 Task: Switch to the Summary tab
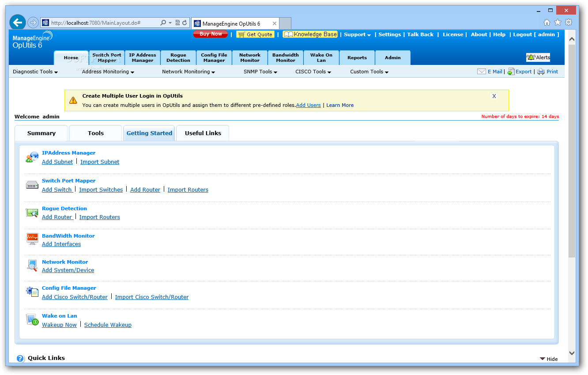click(x=41, y=133)
